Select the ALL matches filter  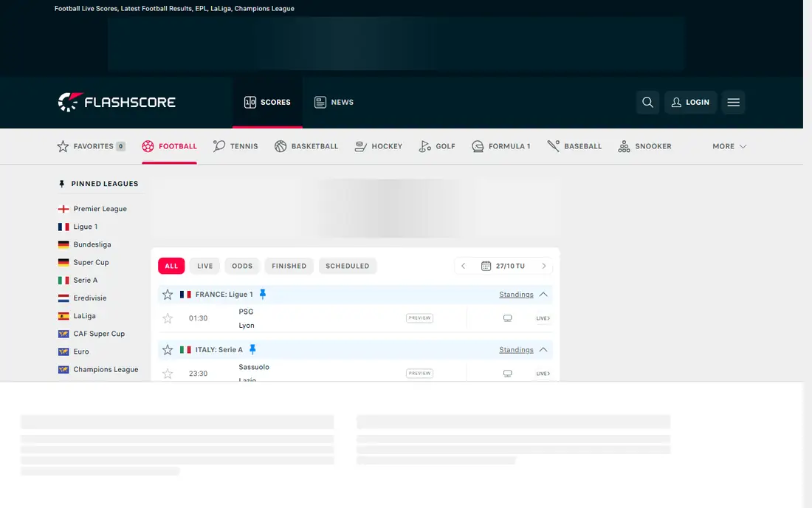click(171, 266)
